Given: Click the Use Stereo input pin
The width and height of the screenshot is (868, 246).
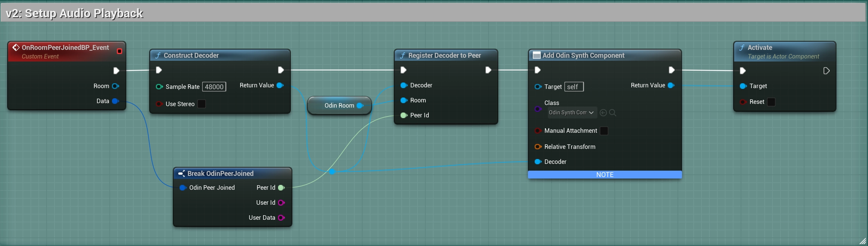Looking at the screenshot, I should (159, 104).
